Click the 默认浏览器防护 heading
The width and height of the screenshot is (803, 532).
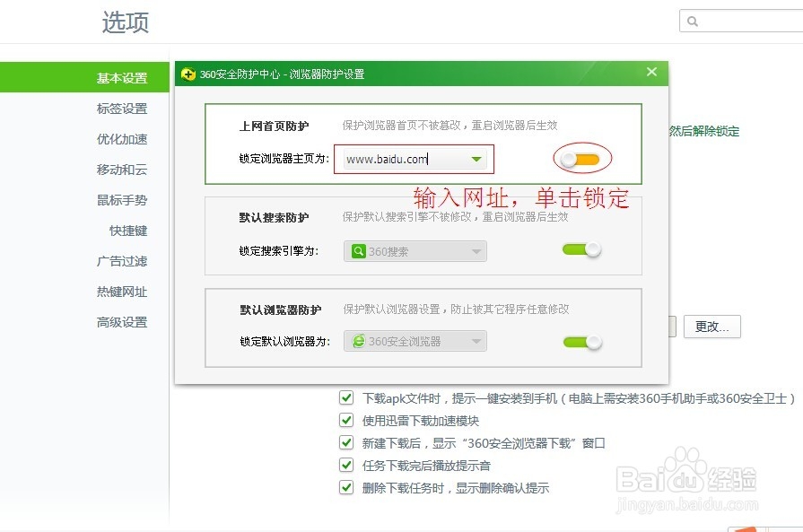point(281,310)
